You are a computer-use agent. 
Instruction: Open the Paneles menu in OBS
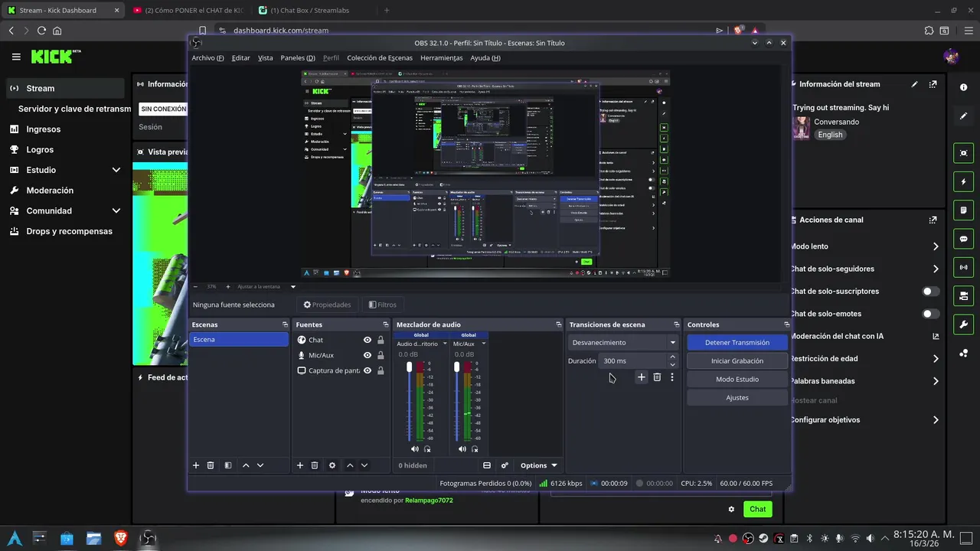click(x=298, y=58)
